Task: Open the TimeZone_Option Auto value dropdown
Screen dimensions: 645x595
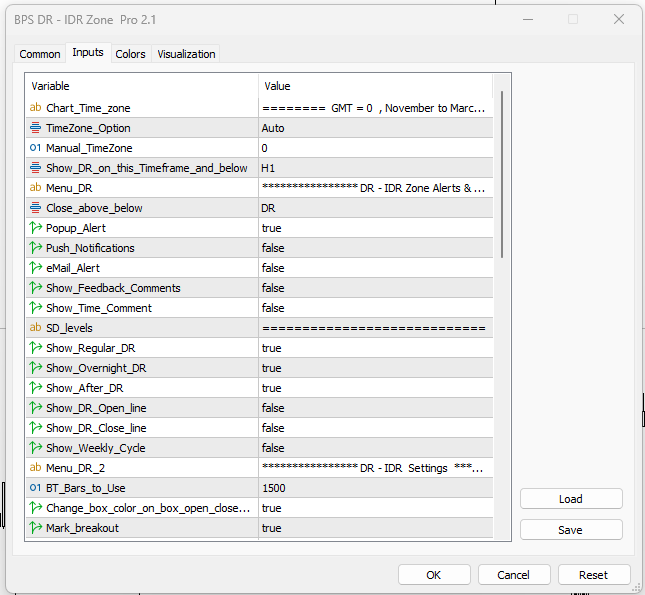Action: tap(375, 128)
